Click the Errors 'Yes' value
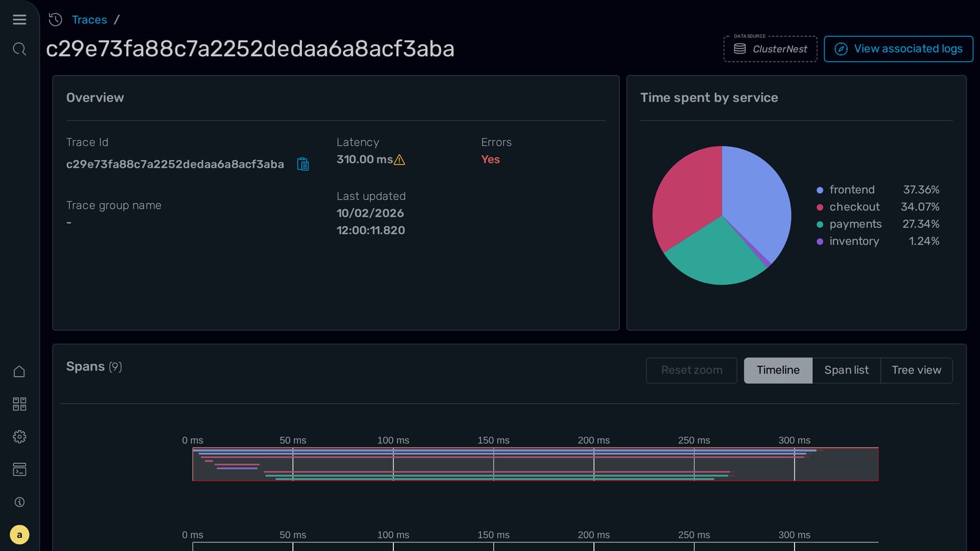The width and height of the screenshot is (980, 551). pyautogui.click(x=491, y=159)
